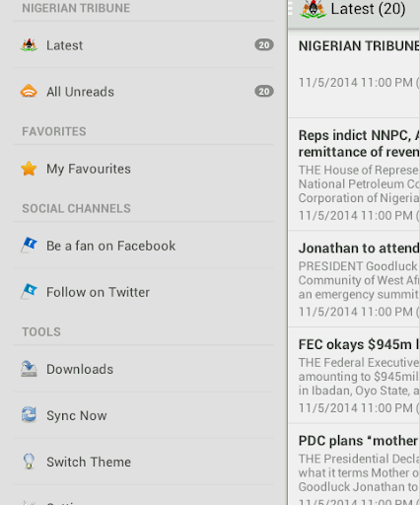Tap the Facebook flag icon
This screenshot has height=505, width=420.
29,246
